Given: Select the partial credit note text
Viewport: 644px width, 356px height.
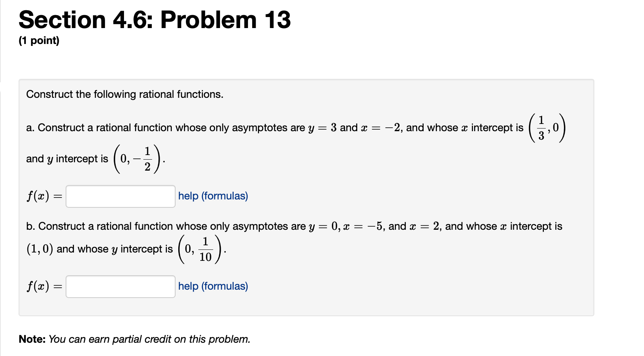Looking at the screenshot, I should click(x=135, y=339).
